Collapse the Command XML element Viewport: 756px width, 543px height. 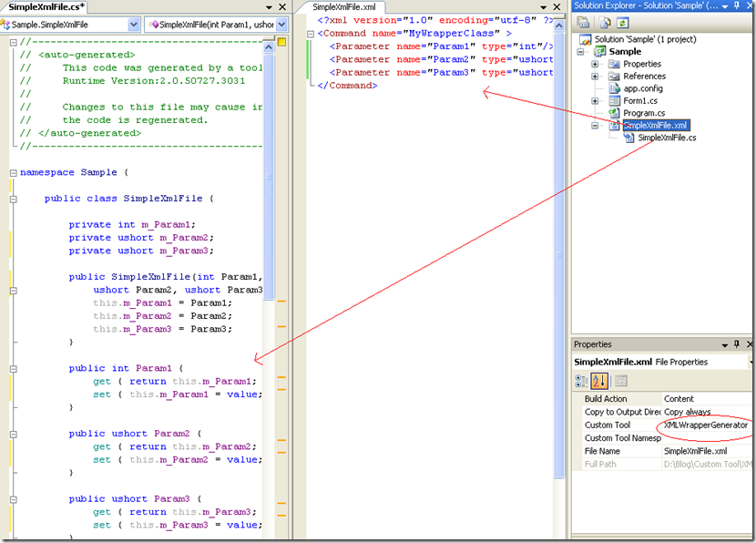(311, 34)
